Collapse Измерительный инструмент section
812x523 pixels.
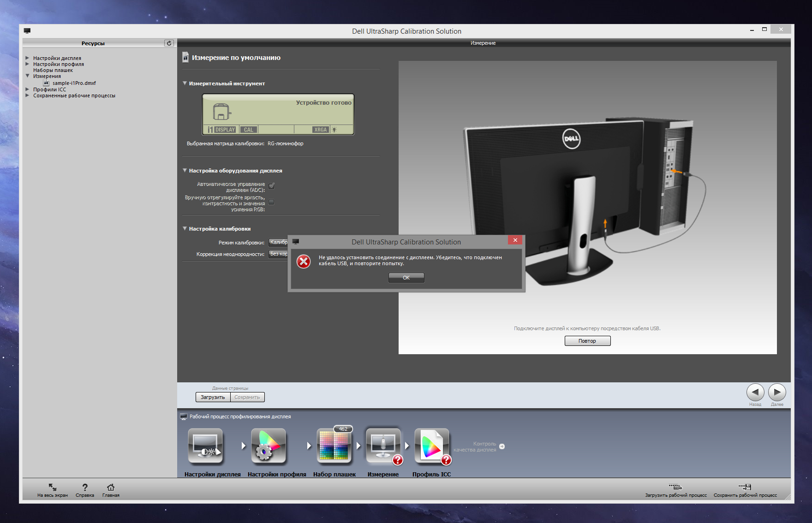click(185, 83)
